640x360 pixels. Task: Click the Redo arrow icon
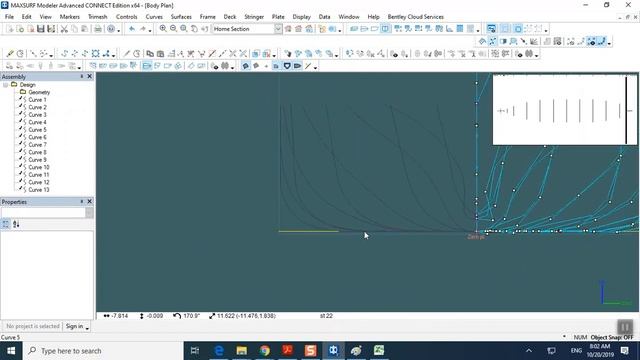pyautogui.click(x=142, y=29)
